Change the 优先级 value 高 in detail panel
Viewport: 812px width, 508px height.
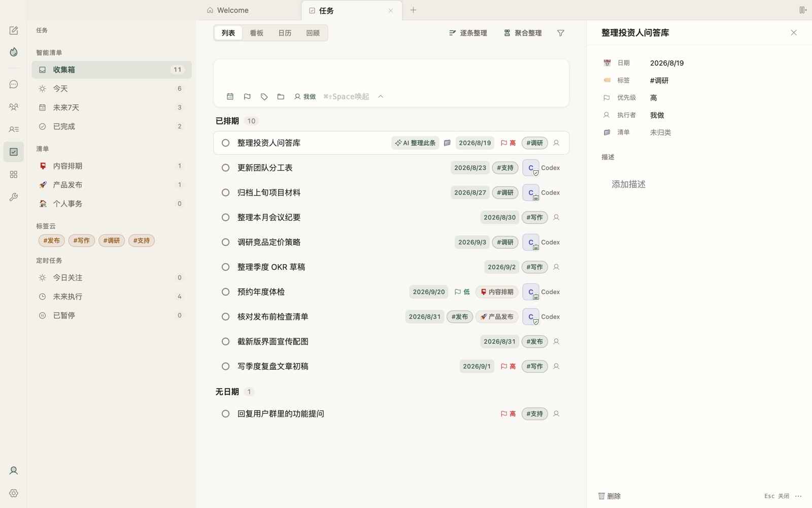click(x=654, y=98)
